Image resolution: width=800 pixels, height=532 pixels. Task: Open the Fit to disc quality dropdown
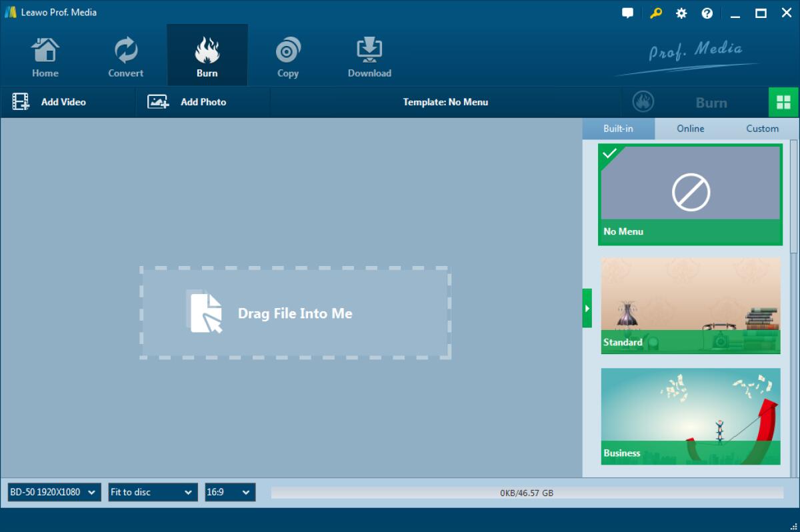click(x=152, y=492)
